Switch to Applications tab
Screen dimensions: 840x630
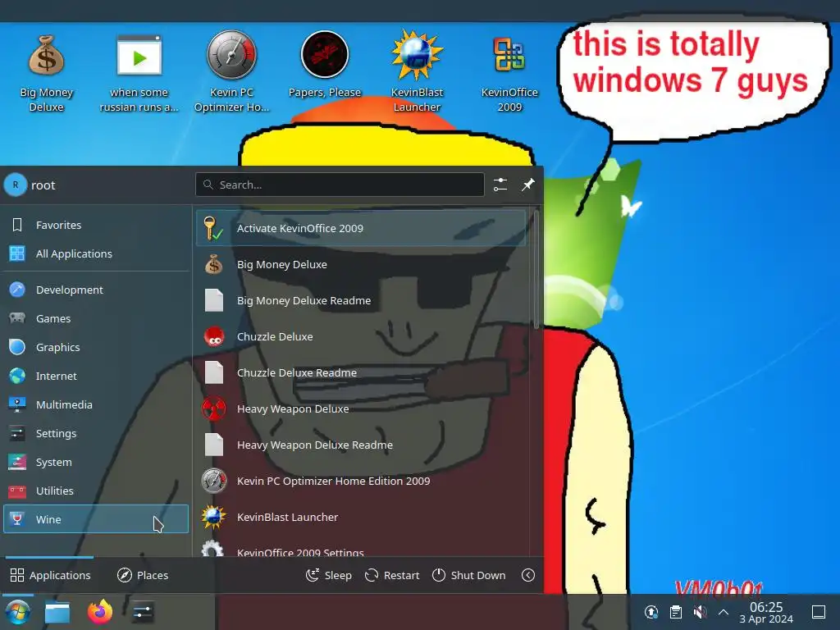pyautogui.click(x=50, y=575)
